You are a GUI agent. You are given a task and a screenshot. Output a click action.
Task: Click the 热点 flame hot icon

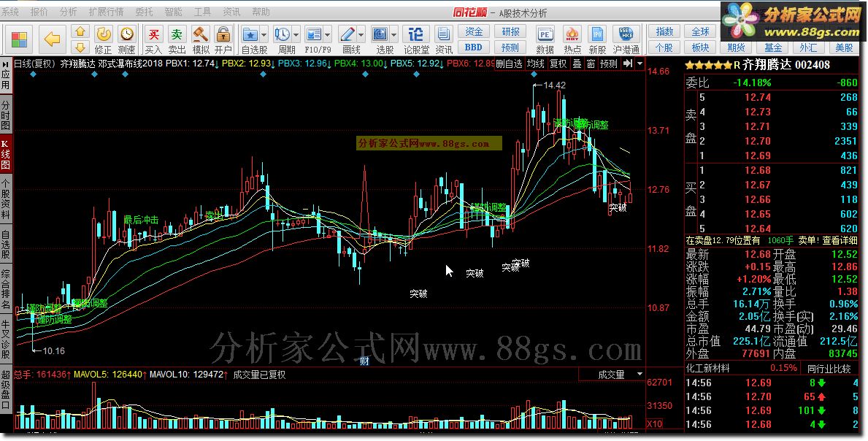pos(572,35)
